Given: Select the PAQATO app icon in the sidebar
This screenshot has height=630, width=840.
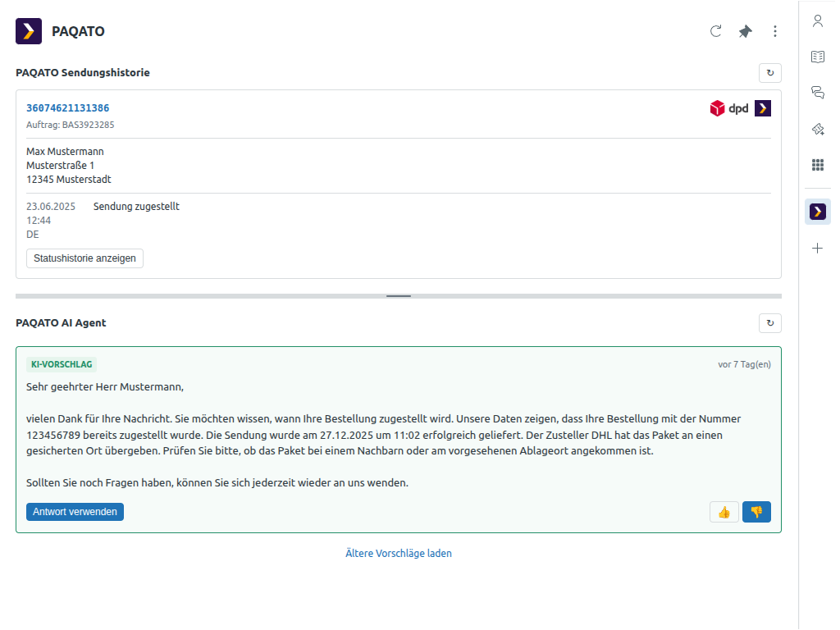Looking at the screenshot, I should point(817,211).
